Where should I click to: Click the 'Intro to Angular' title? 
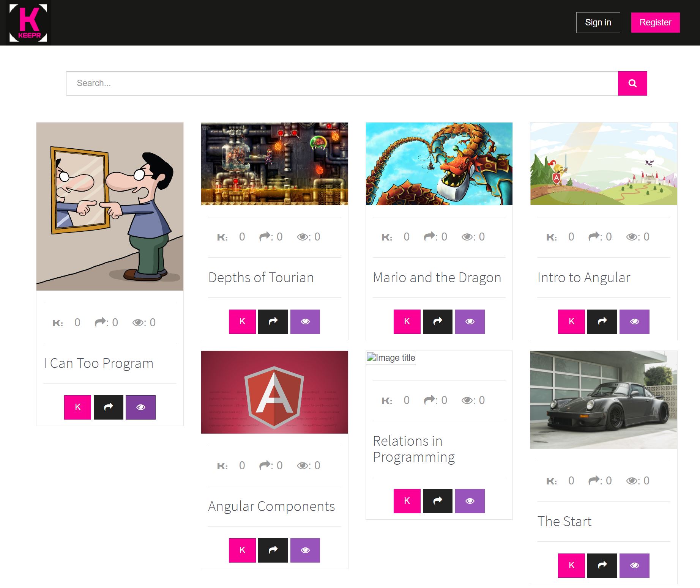point(584,278)
